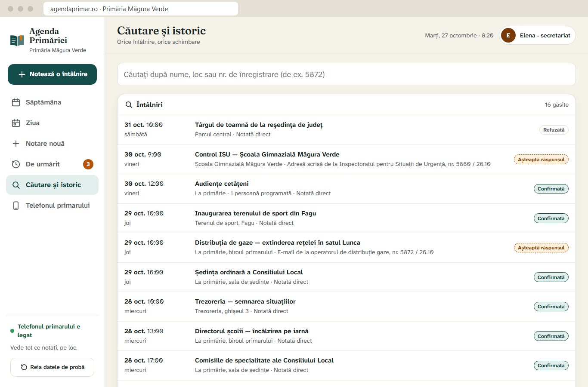The image size is (588, 387).
Task: Open Comisiile de specialitate ale Consiliului Local
Action: (x=347, y=365)
